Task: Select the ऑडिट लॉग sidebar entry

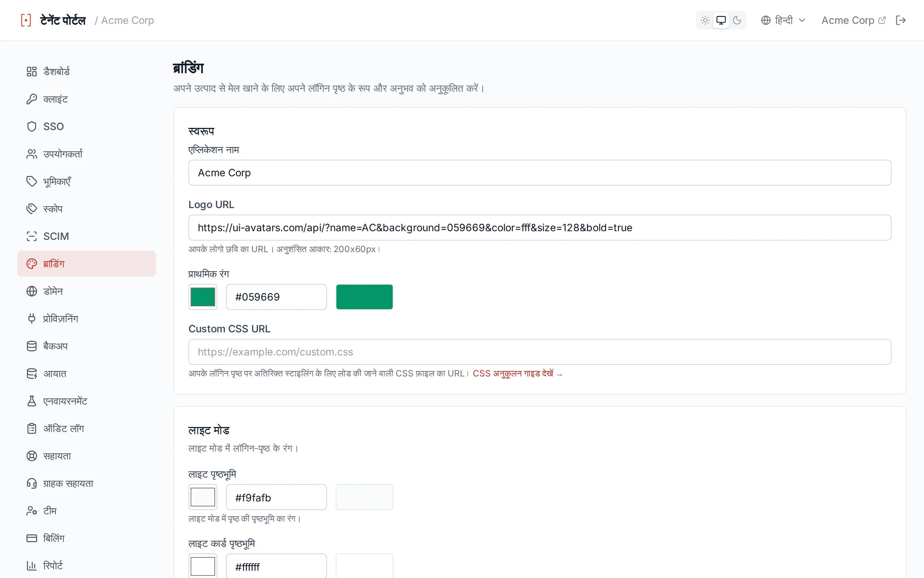Action: click(87, 428)
